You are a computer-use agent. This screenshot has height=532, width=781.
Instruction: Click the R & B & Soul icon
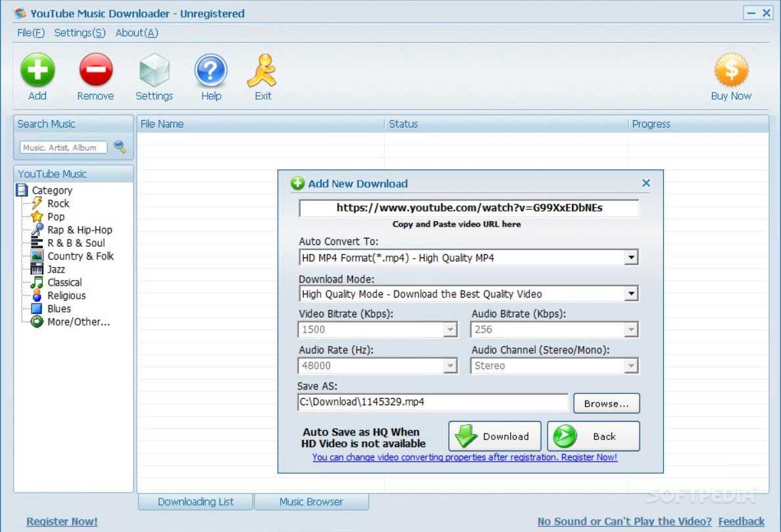37,243
